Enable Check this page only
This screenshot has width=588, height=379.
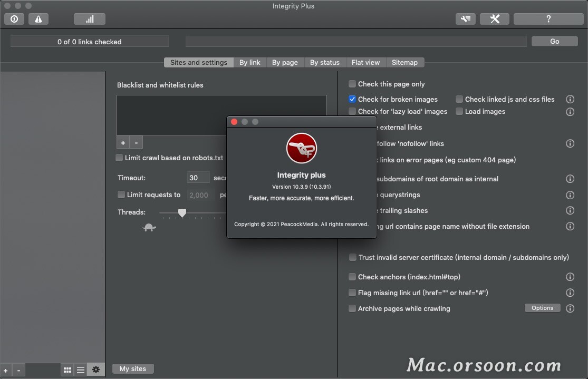(352, 84)
